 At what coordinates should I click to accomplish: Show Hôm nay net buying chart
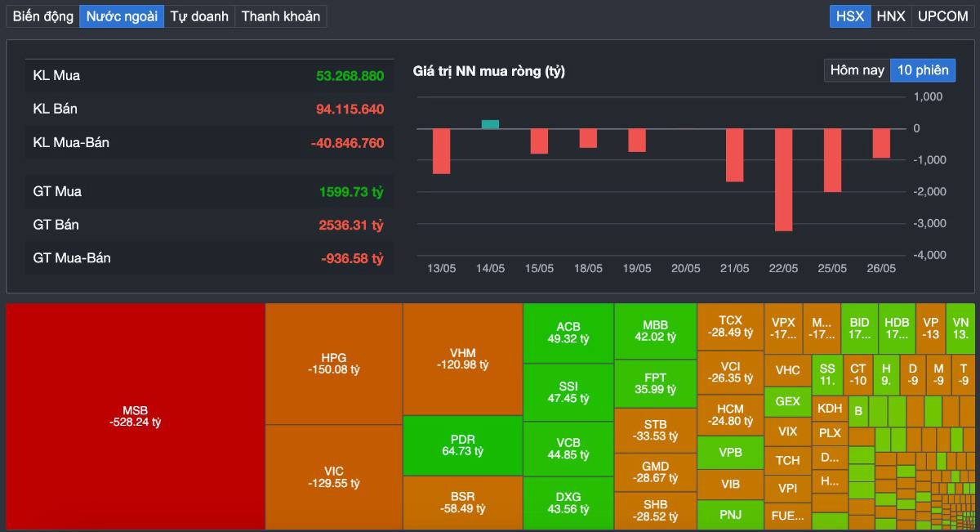857,70
